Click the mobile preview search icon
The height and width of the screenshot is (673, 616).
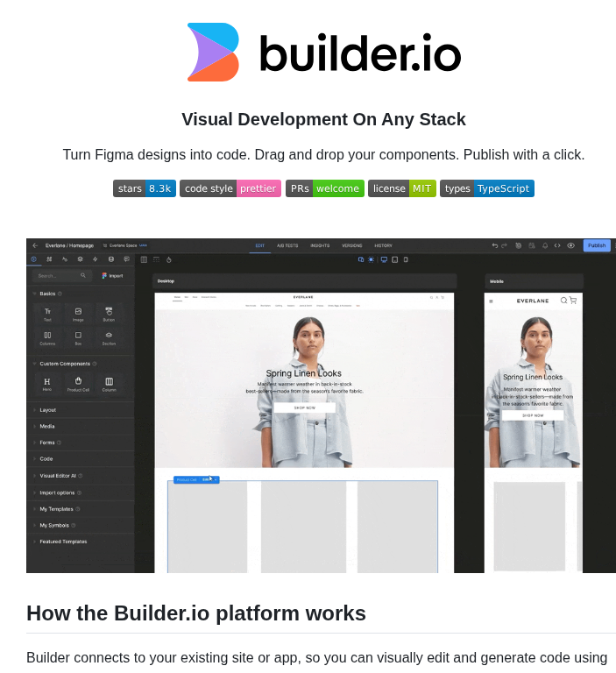(563, 301)
